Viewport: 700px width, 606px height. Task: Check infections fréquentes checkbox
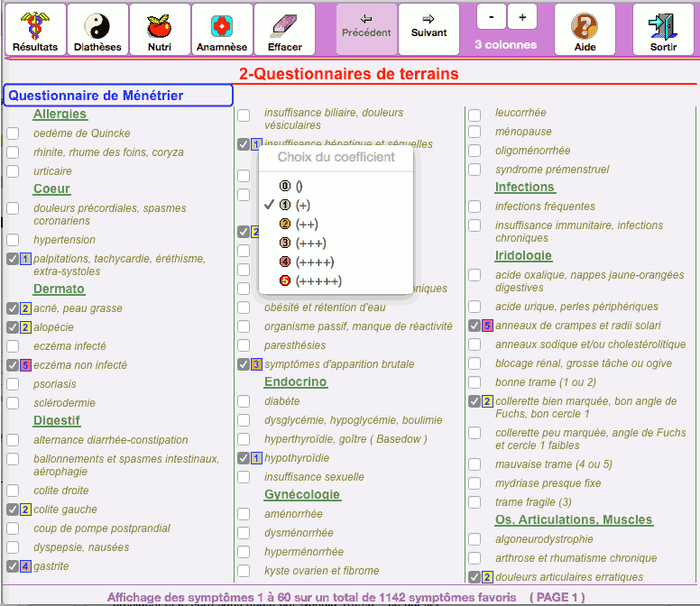coord(474,207)
